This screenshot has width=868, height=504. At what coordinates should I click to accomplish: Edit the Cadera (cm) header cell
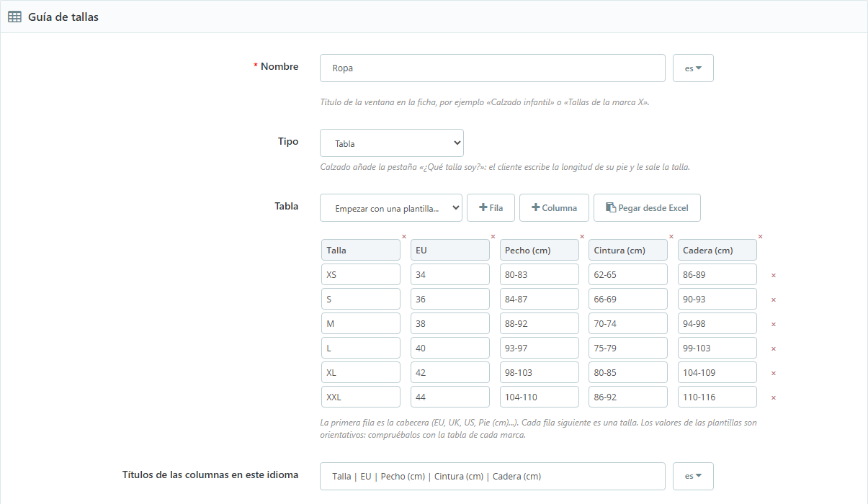pos(717,250)
